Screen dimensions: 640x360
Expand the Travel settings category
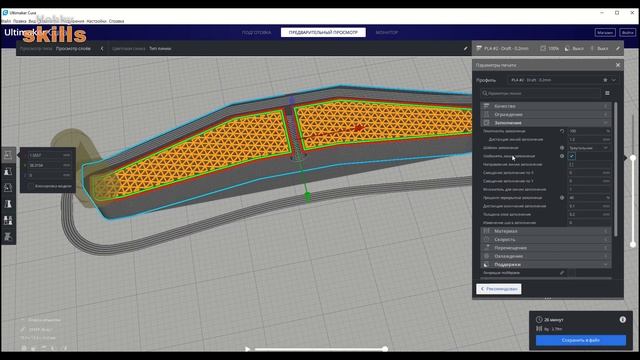click(x=546, y=248)
